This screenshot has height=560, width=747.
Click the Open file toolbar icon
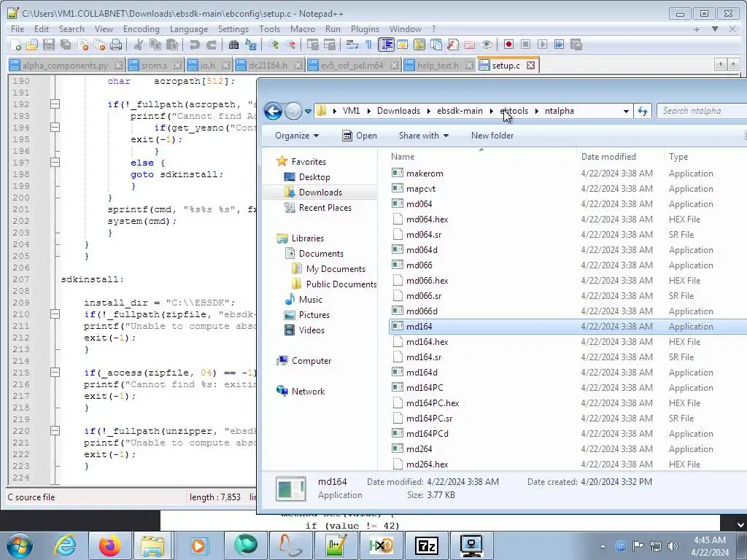[x=32, y=44]
